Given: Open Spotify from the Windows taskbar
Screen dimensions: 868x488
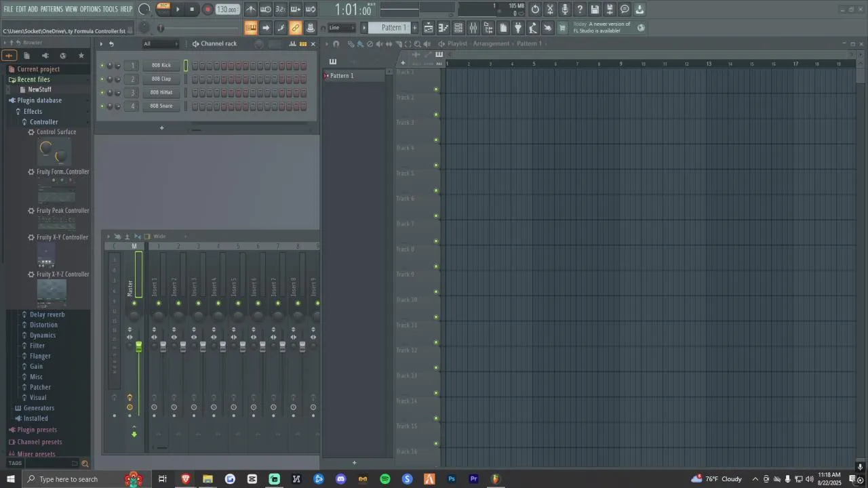Looking at the screenshot, I should point(385,479).
